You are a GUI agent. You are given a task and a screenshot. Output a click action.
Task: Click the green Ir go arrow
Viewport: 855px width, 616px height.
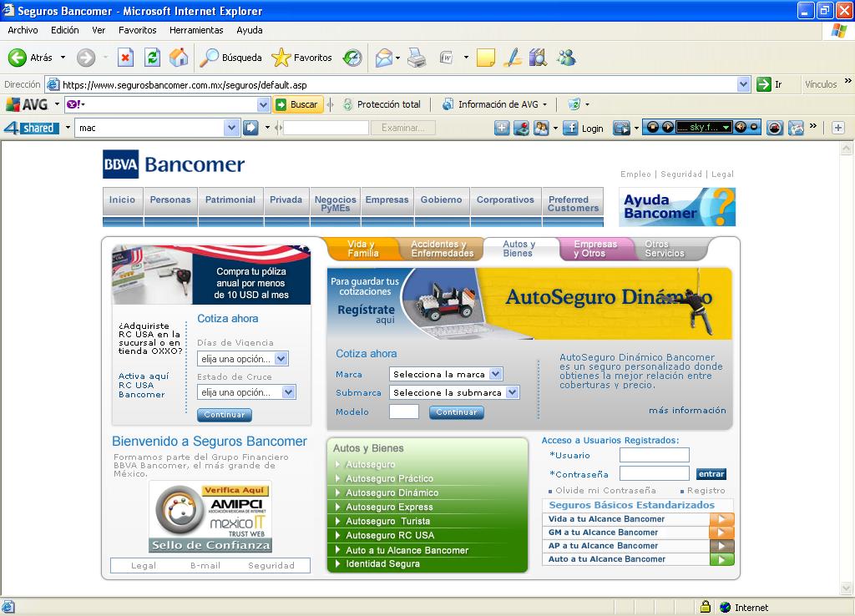pyautogui.click(x=763, y=84)
